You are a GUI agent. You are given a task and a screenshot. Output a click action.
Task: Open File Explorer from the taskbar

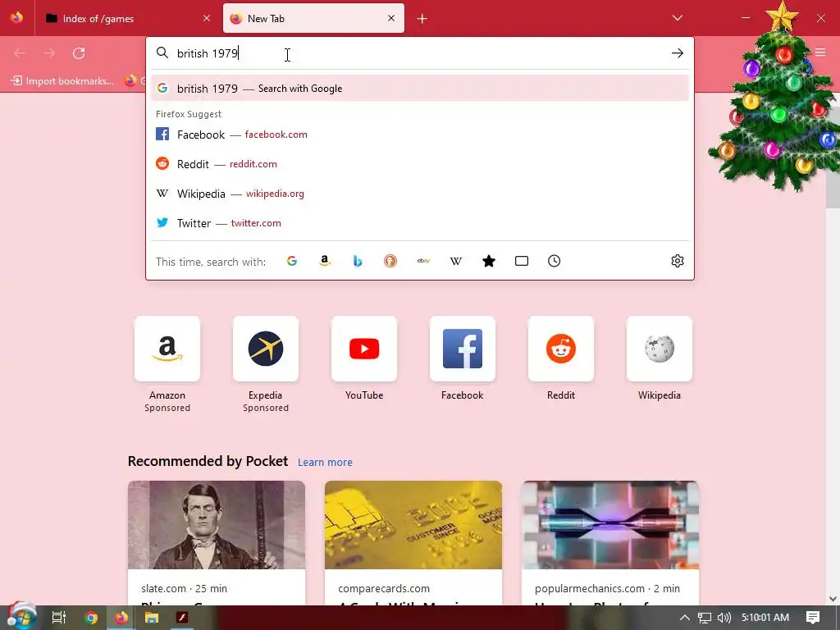(152, 618)
